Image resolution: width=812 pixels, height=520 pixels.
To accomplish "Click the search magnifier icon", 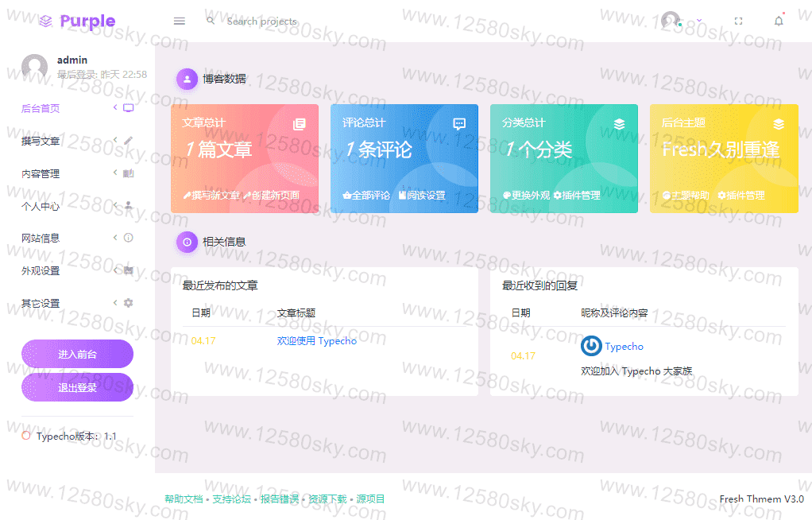I will coord(211,21).
